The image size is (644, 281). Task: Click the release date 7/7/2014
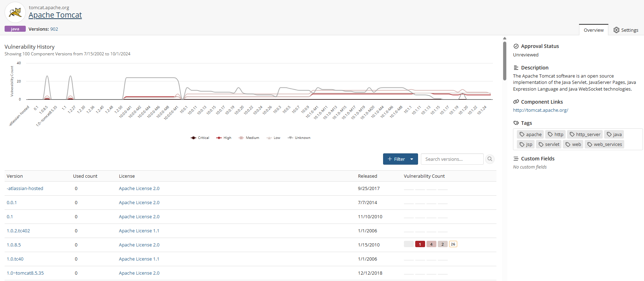point(368,202)
